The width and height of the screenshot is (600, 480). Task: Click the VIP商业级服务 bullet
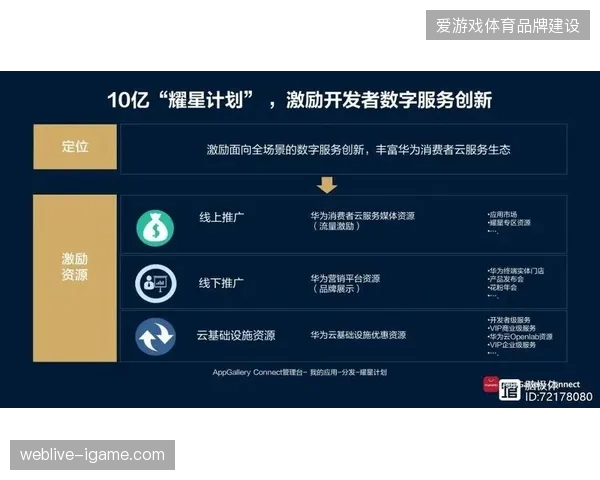pos(512,328)
